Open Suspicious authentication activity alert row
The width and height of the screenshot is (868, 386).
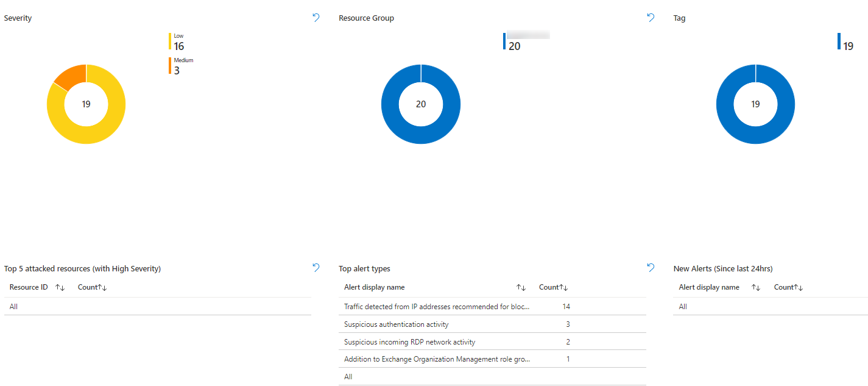[x=396, y=324]
